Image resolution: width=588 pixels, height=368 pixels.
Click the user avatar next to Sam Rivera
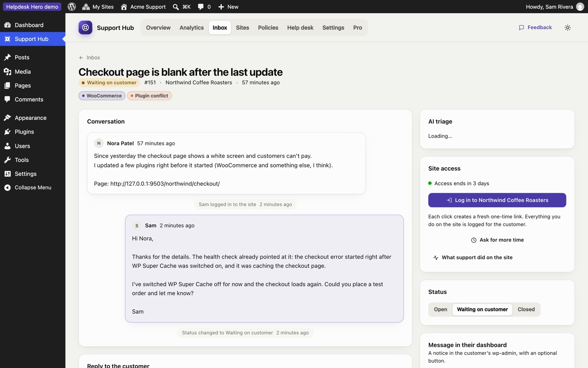[x=580, y=7]
